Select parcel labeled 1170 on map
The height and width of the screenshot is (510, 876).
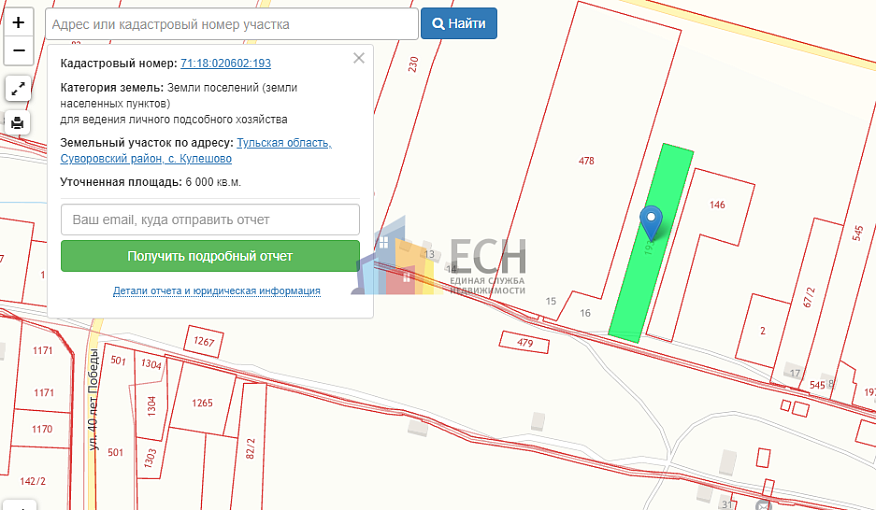[42, 429]
